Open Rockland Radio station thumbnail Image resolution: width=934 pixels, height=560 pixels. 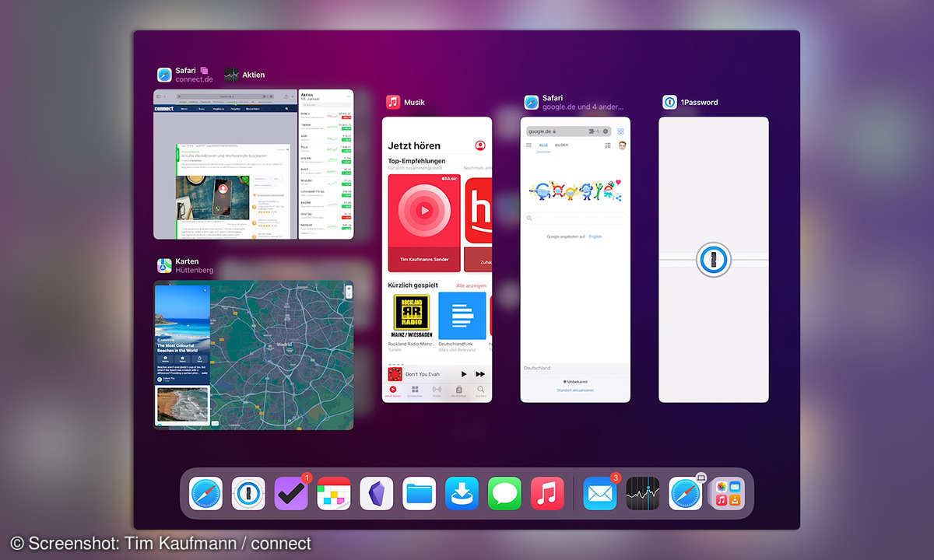[x=410, y=315]
